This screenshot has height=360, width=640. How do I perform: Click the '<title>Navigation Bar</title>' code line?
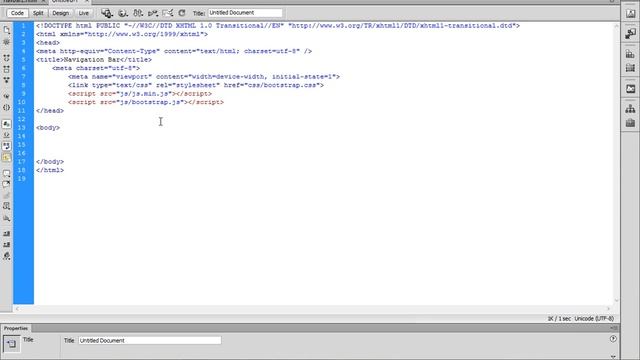(94, 60)
